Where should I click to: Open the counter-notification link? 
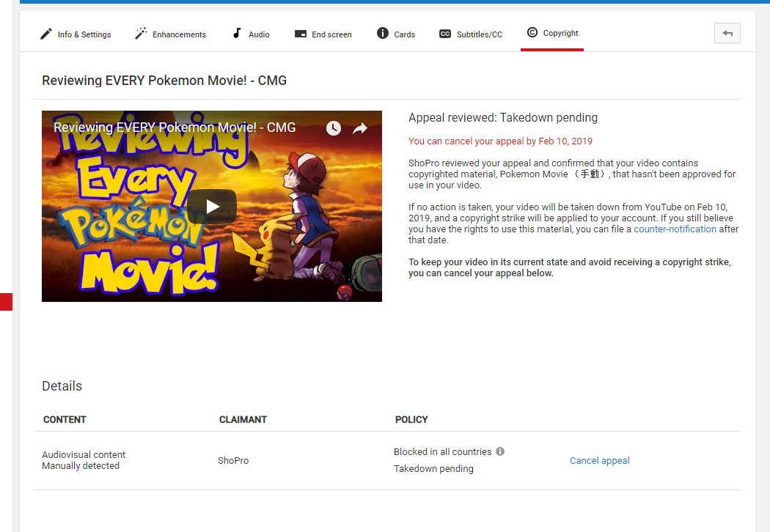(x=675, y=229)
